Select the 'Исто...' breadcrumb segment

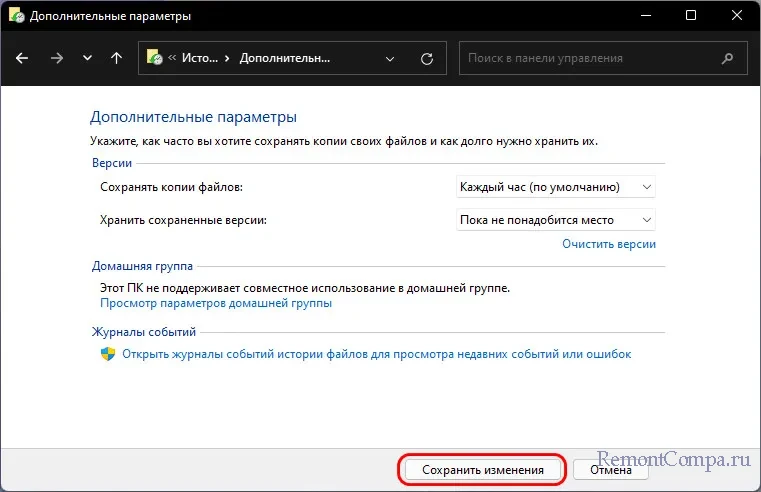coord(200,58)
